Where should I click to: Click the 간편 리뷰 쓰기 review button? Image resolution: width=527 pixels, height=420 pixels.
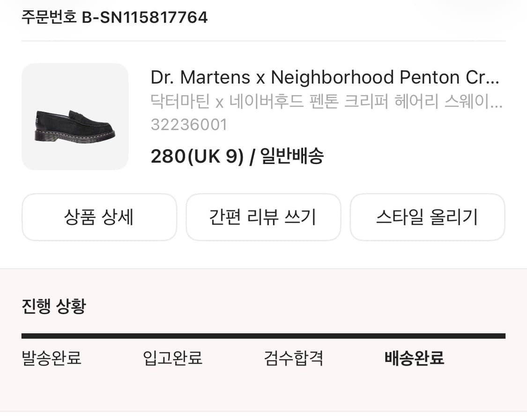(263, 217)
